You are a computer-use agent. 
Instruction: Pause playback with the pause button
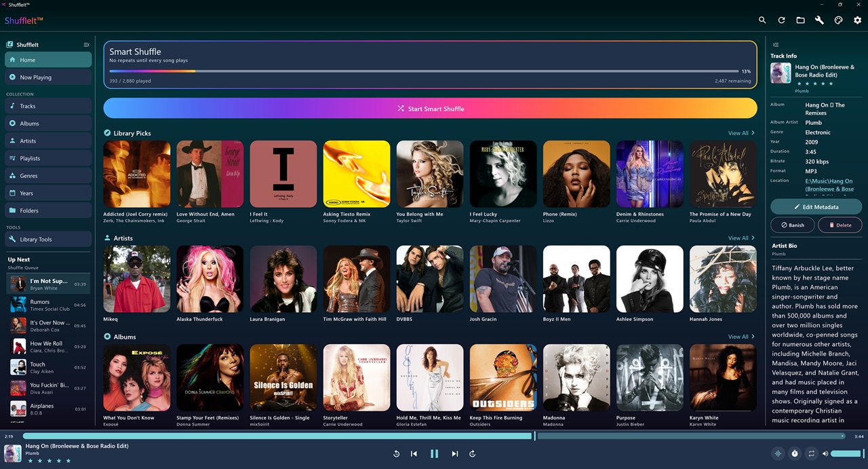(435, 453)
